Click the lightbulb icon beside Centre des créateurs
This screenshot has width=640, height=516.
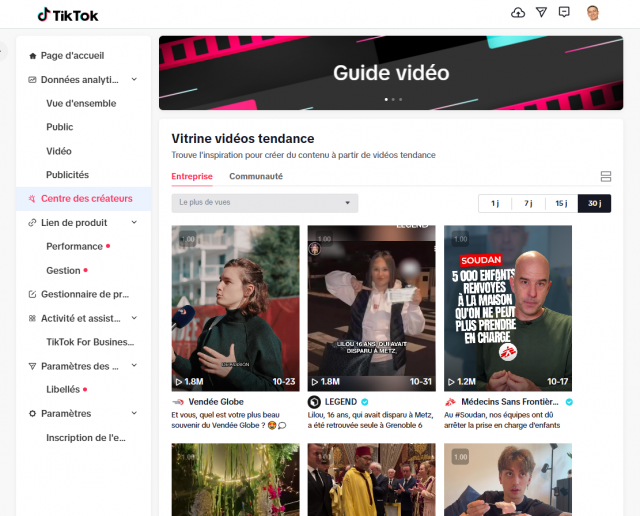point(32,199)
